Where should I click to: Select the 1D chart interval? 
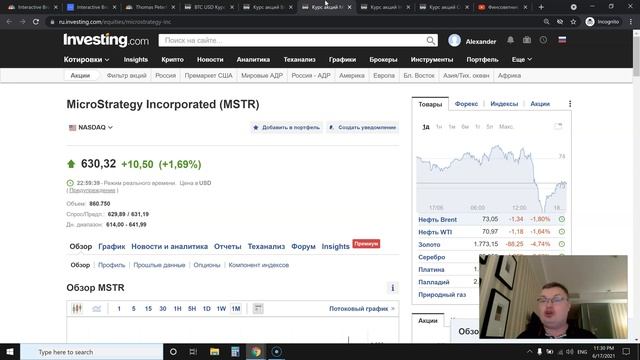pyautogui.click(x=207, y=309)
